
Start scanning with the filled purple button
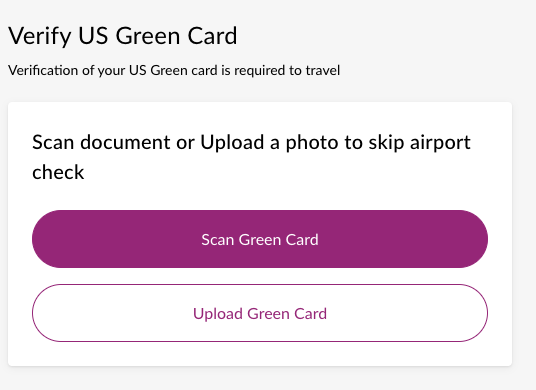click(x=260, y=239)
